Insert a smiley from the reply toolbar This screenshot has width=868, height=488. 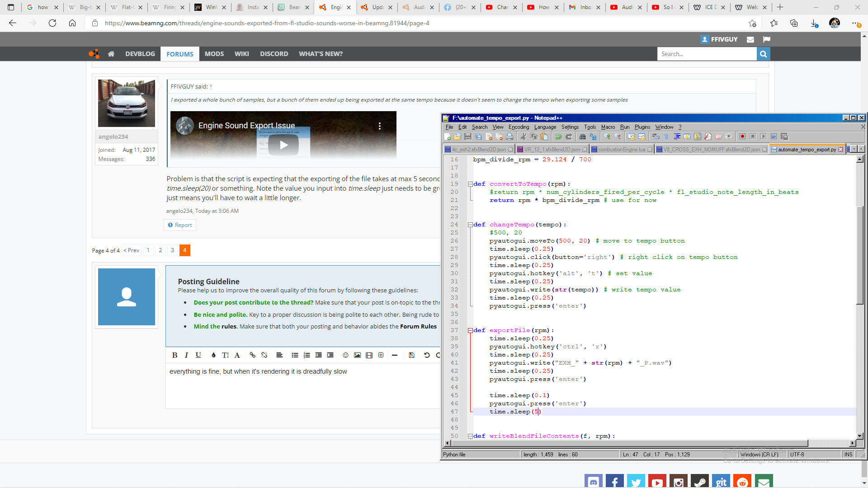[x=345, y=355]
